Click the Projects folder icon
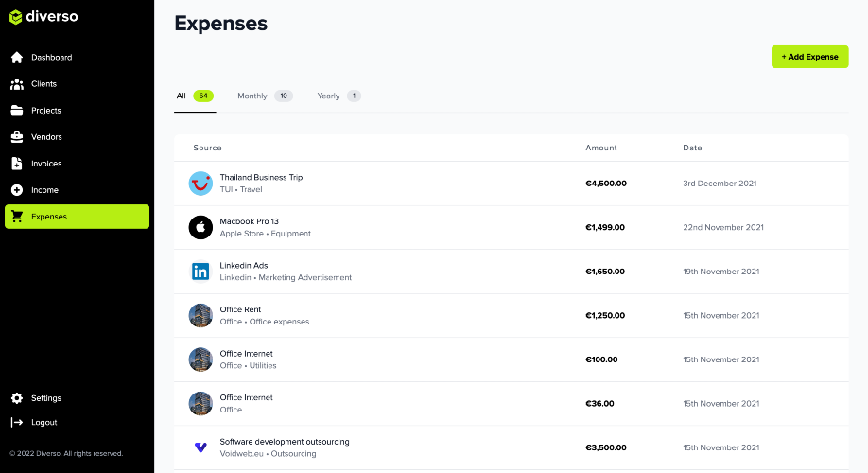The height and width of the screenshot is (473, 868). point(17,111)
